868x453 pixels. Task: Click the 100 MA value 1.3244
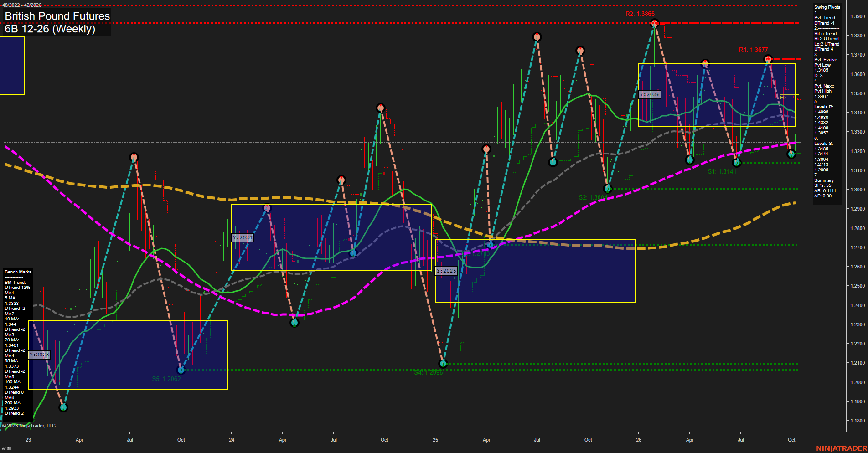pos(12,387)
